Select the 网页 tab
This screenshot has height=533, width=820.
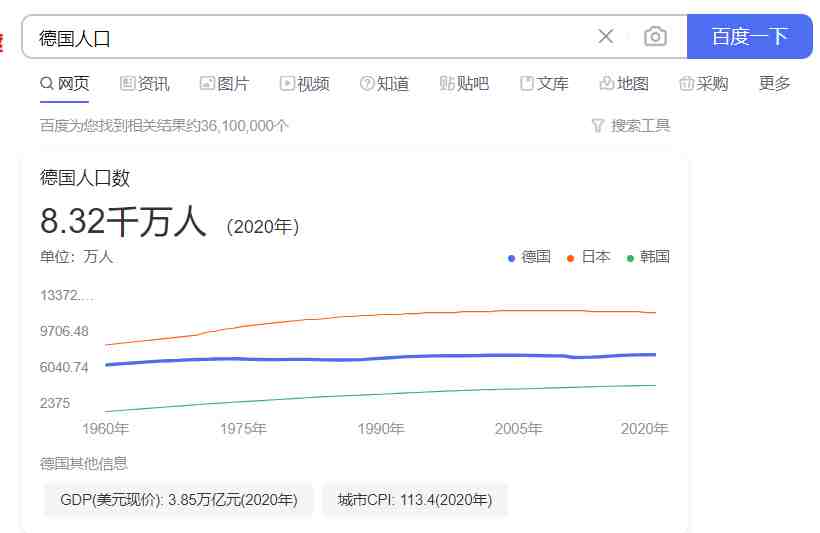click(x=65, y=84)
